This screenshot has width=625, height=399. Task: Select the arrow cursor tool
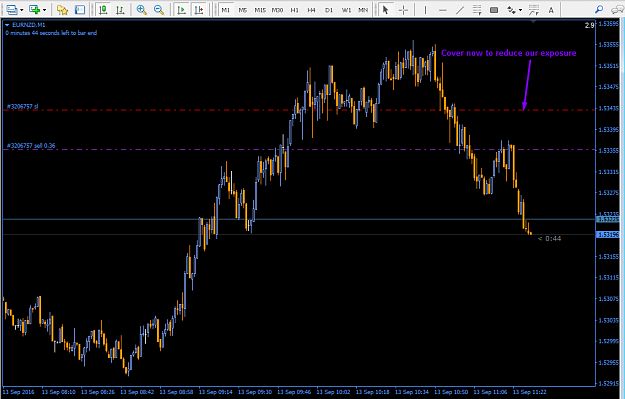pyautogui.click(x=385, y=10)
